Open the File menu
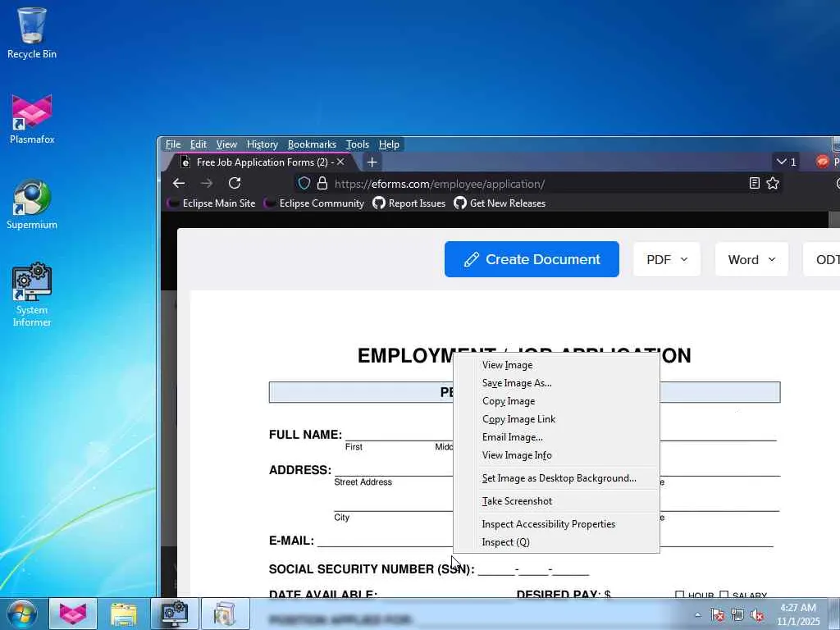The image size is (840, 630). [x=173, y=144]
